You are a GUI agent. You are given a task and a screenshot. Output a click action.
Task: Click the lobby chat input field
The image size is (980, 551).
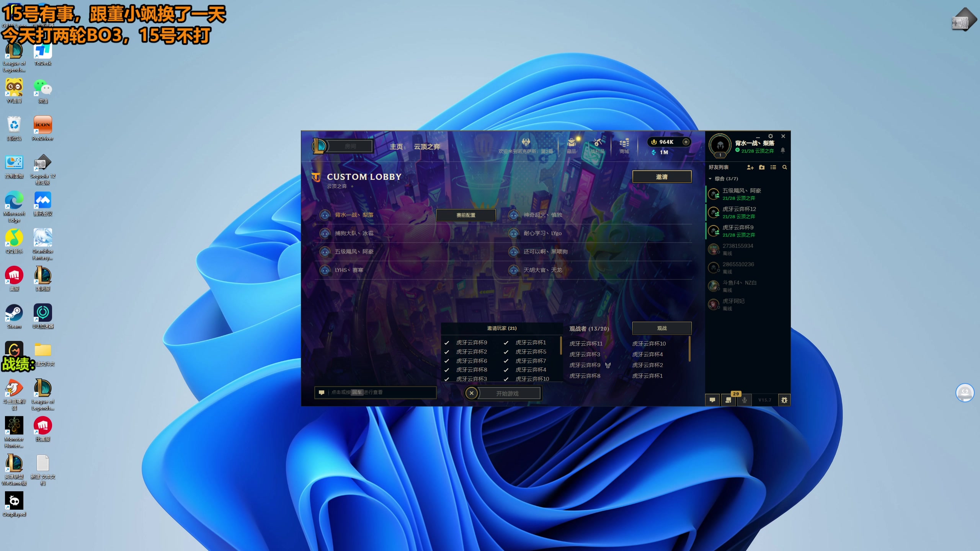click(375, 392)
